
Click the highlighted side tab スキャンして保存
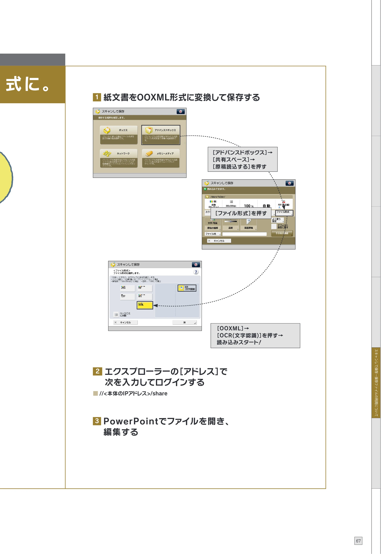click(x=376, y=382)
